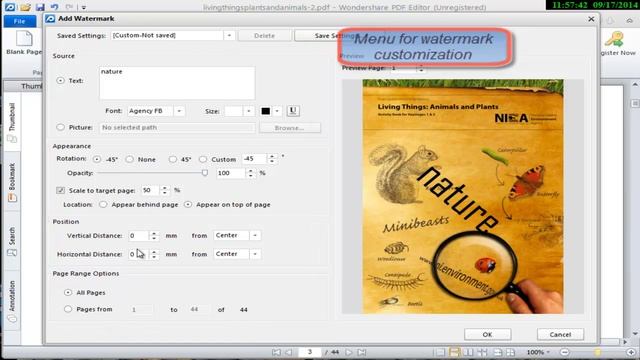Click the watermark text box containing nature
Image resolution: width=640 pixels, height=360 pixels.
pos(177,83)
